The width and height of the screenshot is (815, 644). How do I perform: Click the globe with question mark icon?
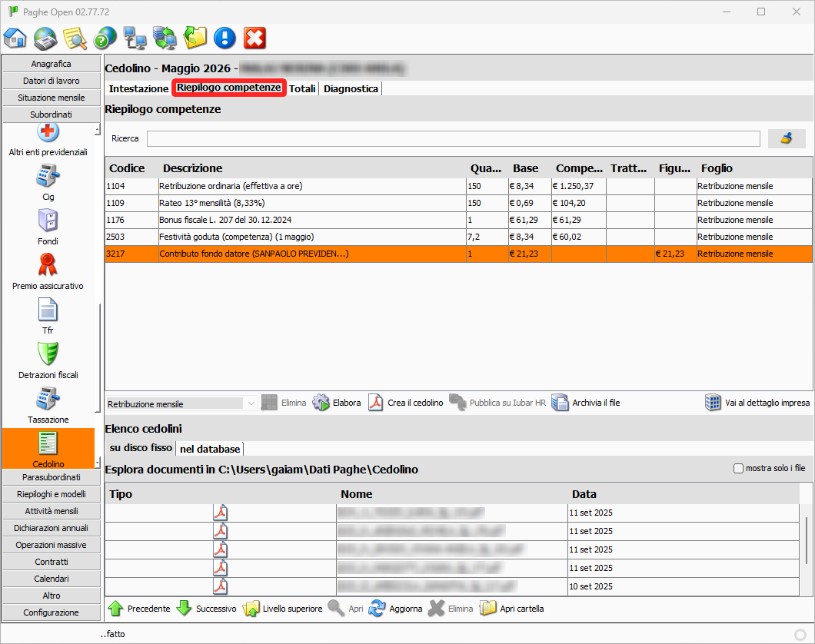click(x=105, y=38)
